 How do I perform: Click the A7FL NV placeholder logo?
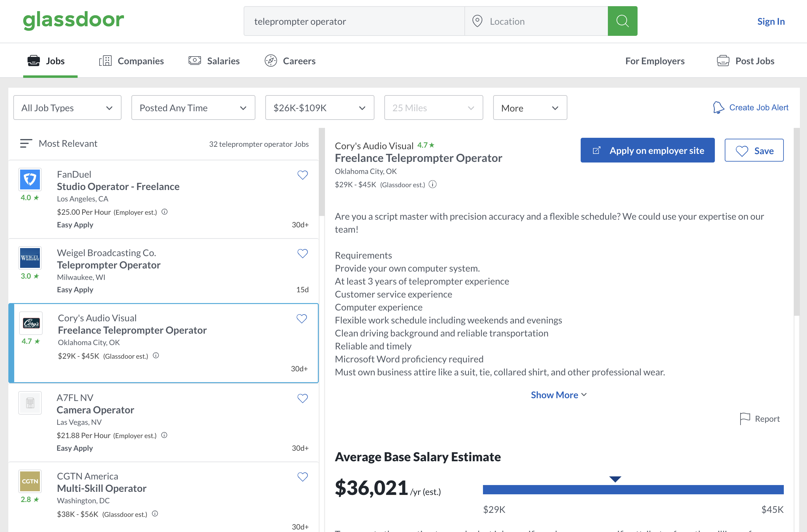[x=30, y=403]
